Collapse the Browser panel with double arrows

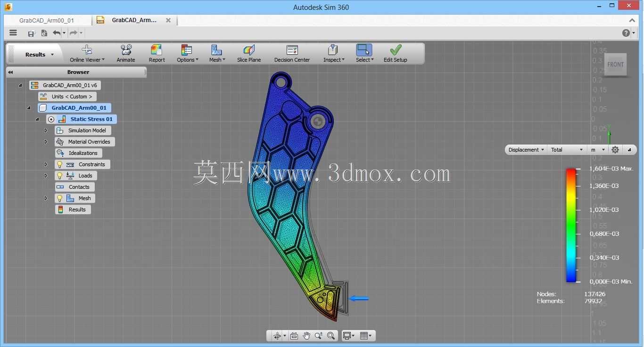coord(10,72)
